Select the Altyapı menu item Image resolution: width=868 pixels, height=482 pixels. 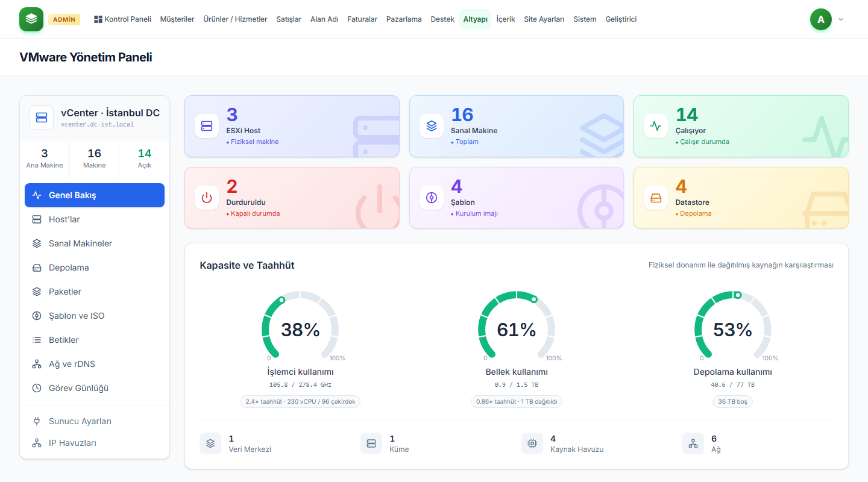[x=475, y=19]
